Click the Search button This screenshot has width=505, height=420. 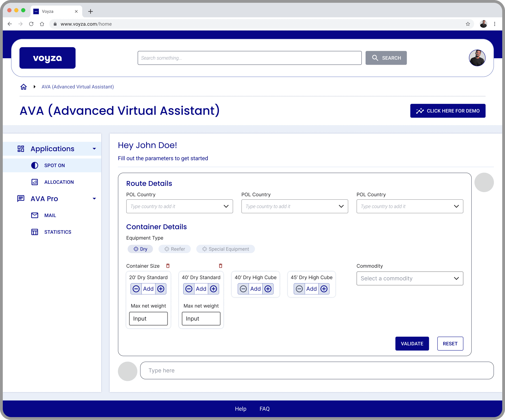[x=386, y=58]
